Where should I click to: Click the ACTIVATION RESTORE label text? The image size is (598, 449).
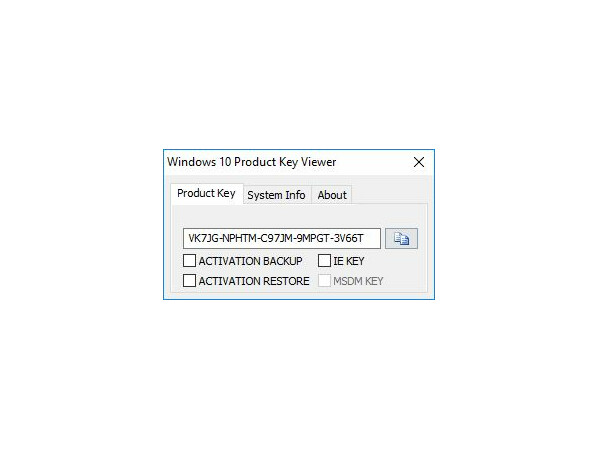254,281
